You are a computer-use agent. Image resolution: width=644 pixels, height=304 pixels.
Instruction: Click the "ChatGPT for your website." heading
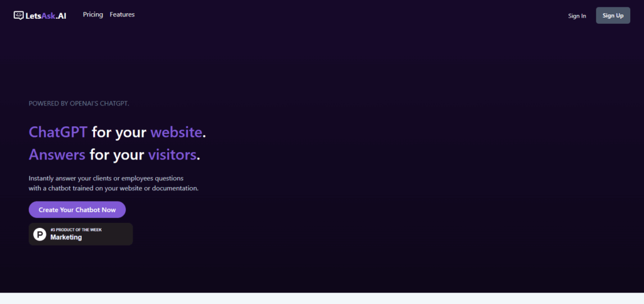[118, 133]
